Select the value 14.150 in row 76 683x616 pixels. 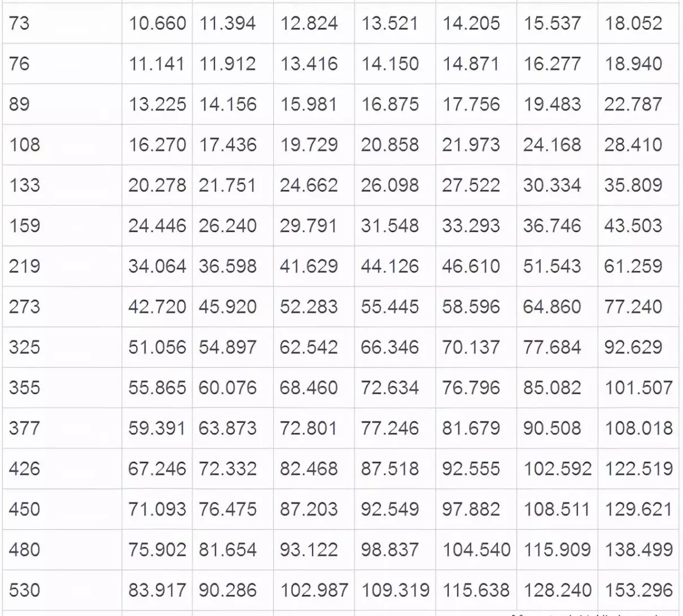pyautogui.click(x=395, y=64)
